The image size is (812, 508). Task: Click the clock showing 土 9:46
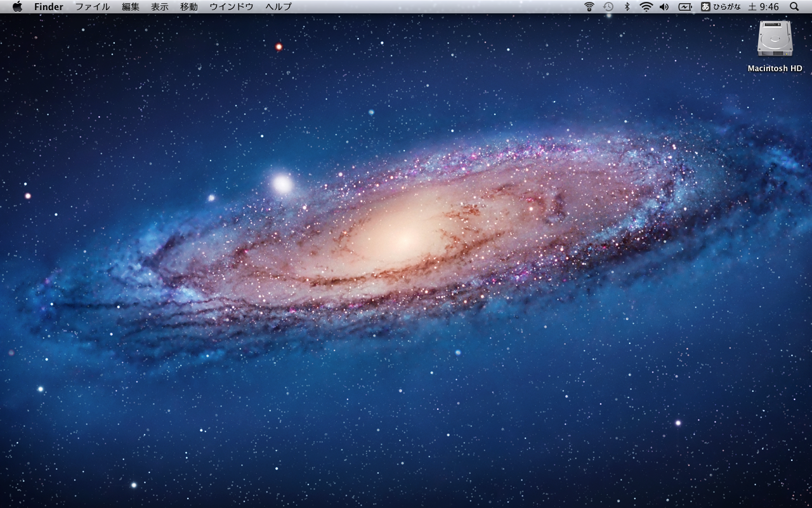[764, 6]
